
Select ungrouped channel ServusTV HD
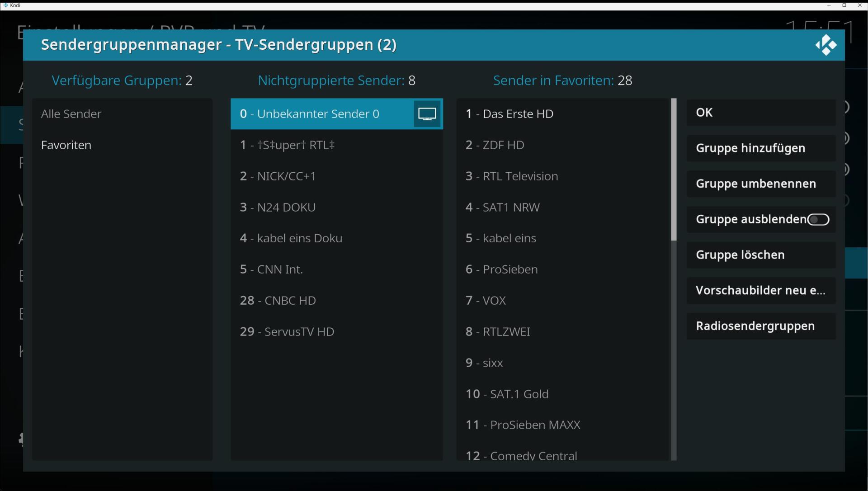coord(337,332)
